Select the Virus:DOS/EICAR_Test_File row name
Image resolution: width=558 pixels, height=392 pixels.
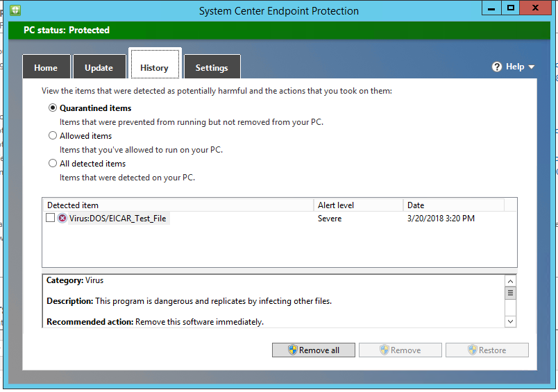(x=118, y=219)
